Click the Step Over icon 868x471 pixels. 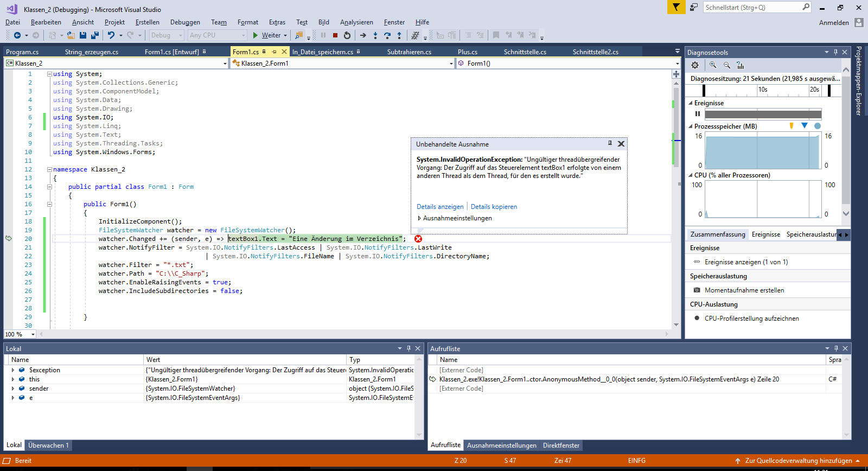[387, 35]
